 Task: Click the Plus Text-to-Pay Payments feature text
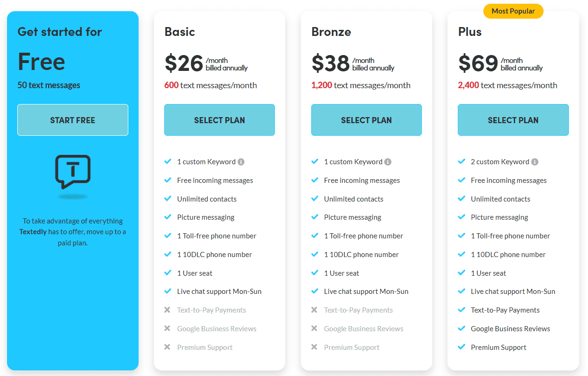point(505,310)
